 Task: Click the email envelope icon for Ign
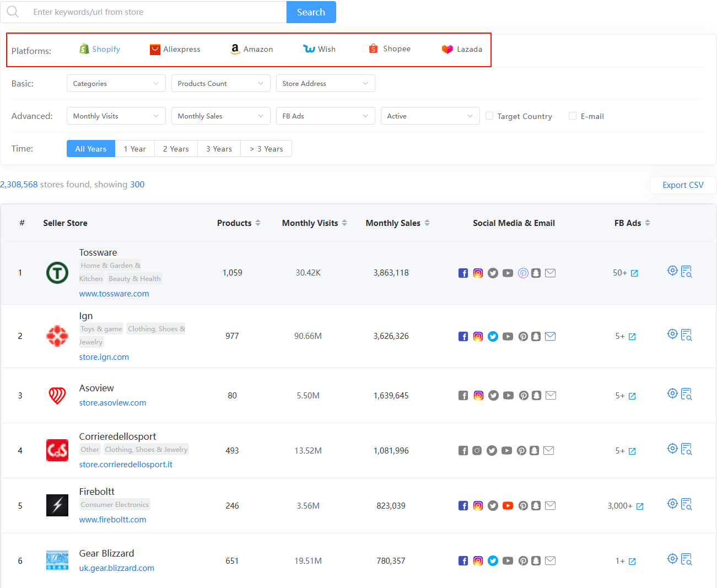tap(550, 336)
